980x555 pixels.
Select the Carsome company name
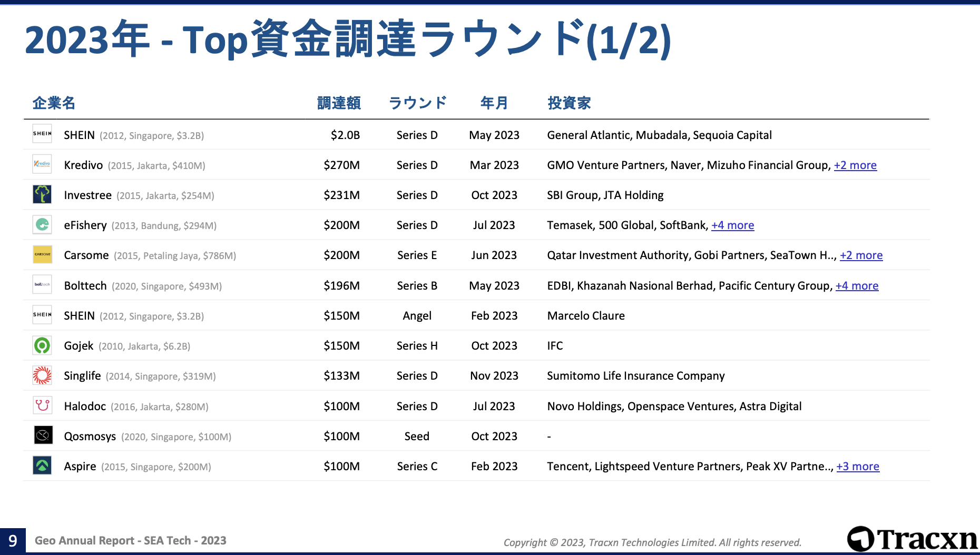click(x=86, y=255)
